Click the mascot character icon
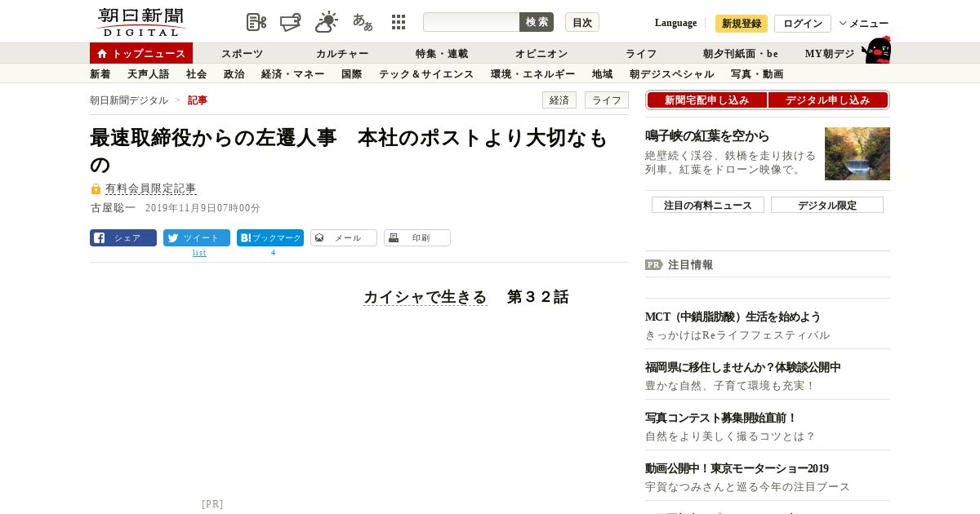 [x=875, y=50]
